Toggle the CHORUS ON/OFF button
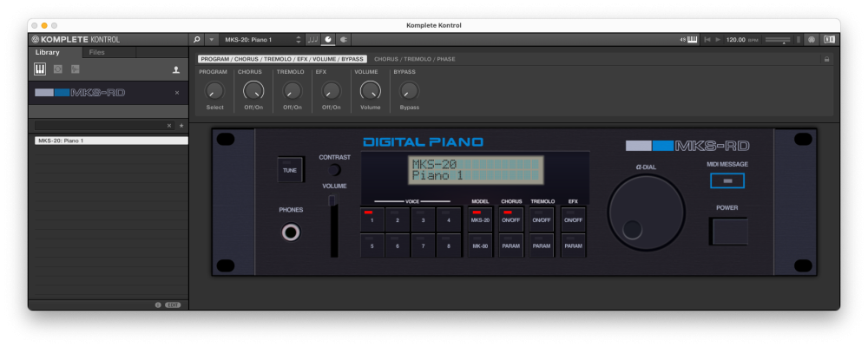Screen dimensions: 868x347 pyautogui.click(x=511, y=219)
